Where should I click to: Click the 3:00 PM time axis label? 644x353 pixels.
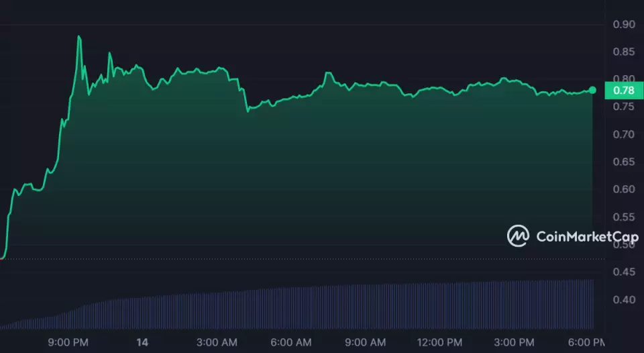point(515,342)
